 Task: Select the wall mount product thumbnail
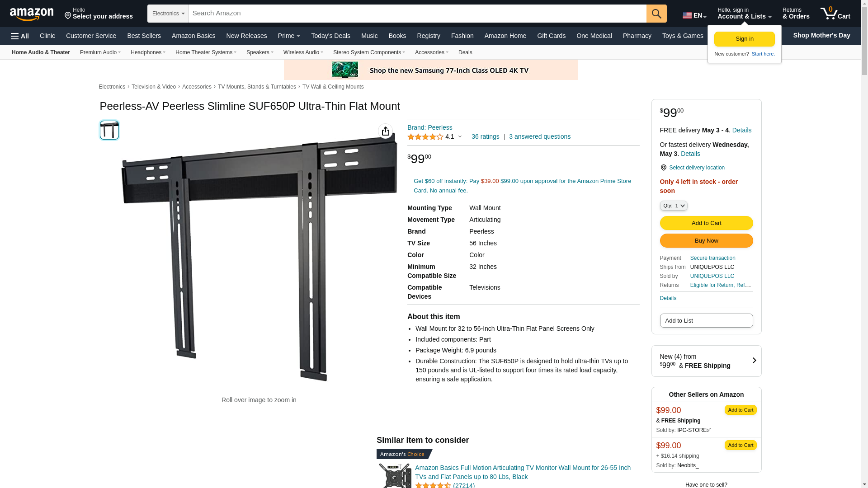pos(109,130)
